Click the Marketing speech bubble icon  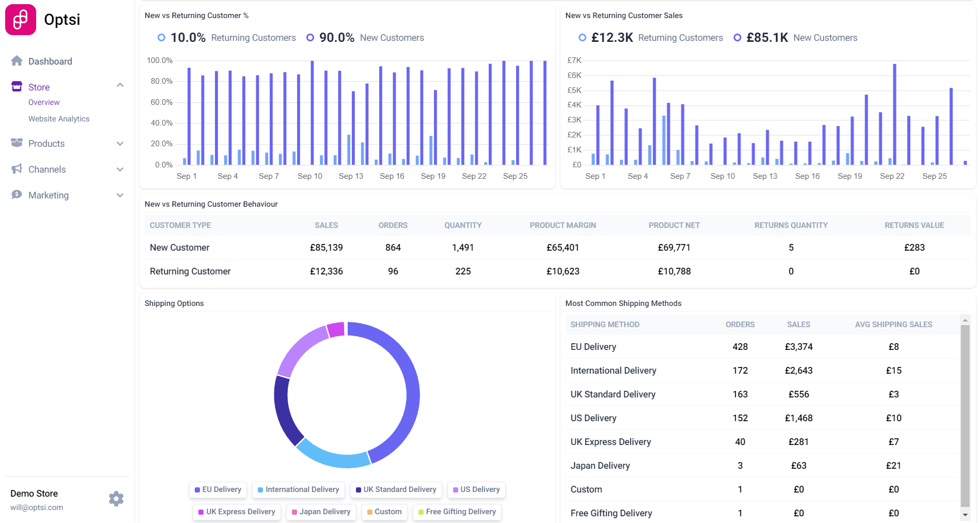point(17,194)
